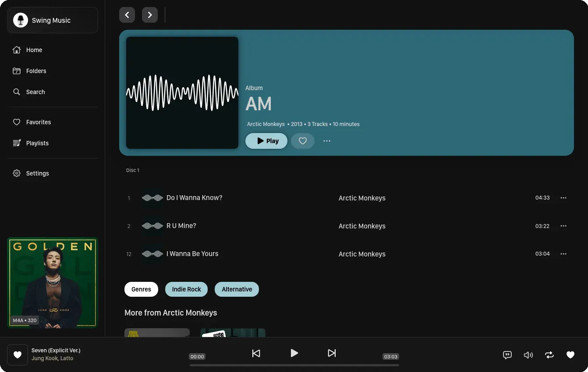Click the lyrics speech-bubble icon in player bar
This screenshot has height=372, width=588.
[x=507, y=355]
